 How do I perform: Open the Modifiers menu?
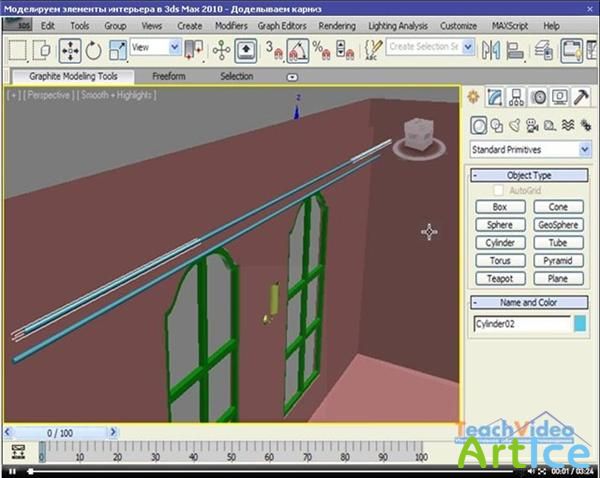click(231, 24)
